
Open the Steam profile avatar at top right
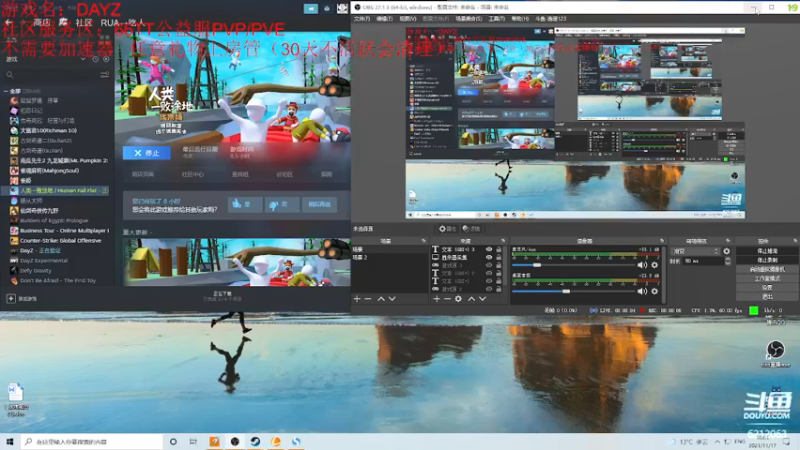342,8
